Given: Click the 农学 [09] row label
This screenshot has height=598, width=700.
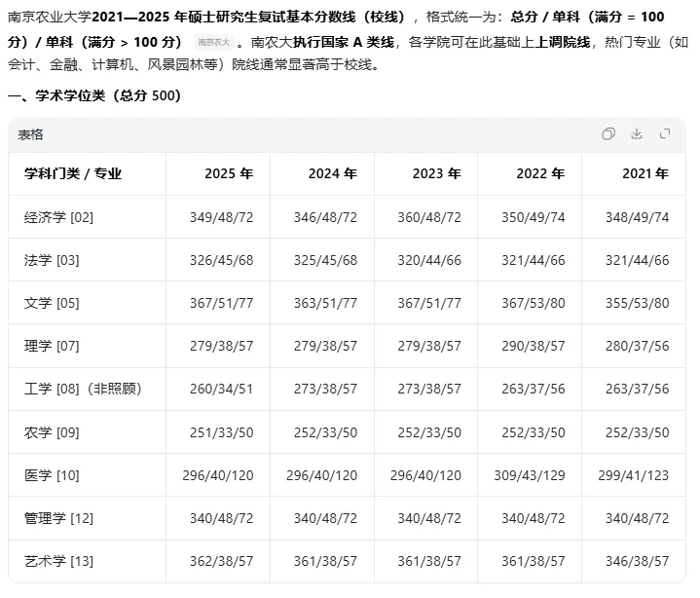Looking at the screenshot, I should [x=52, y=432].
